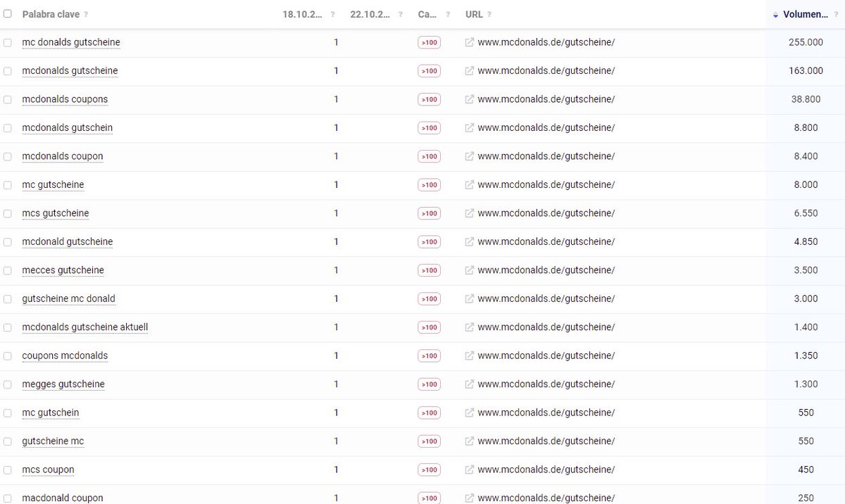Open external link icon for 'mcdonalds coupon' row
845x504 pixels.
point(470,156)
